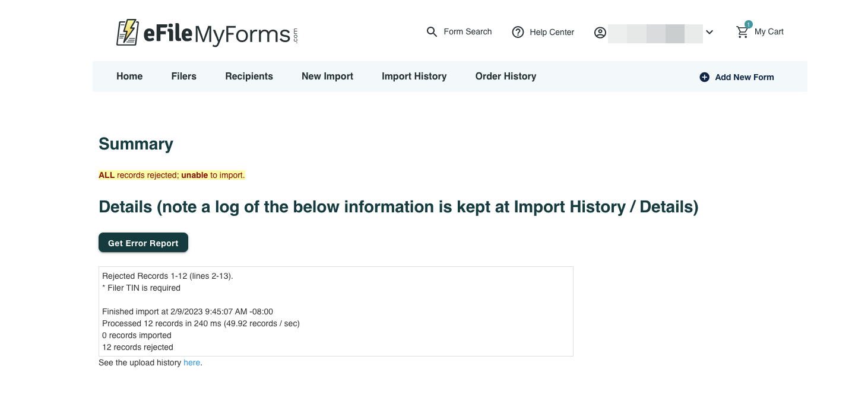
Task: Click the My Cart label
Action: (x=769, y=32)
